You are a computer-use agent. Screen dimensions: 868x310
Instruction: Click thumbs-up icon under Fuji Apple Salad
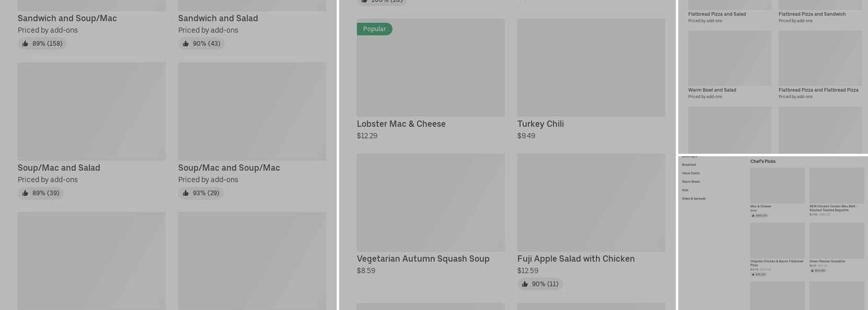tap(525, 285)
